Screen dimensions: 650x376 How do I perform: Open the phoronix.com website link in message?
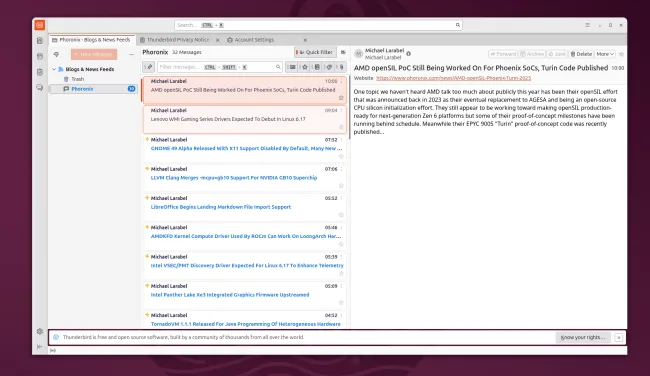pos(454,78)
